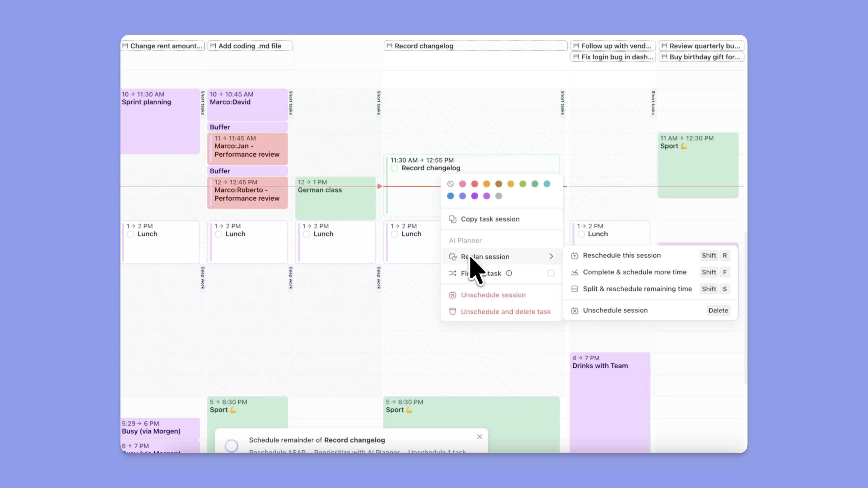Click the circle button in the Schedule remainder popup
868x488 pixels.
click(231, 446)
